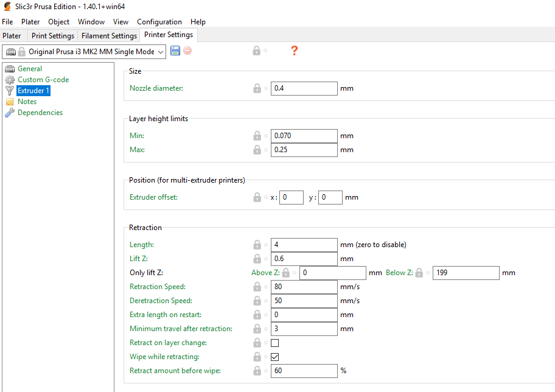This screenshot has height=392, width=555.
Task: Select Notes in the settings tree
Action: 27,102
